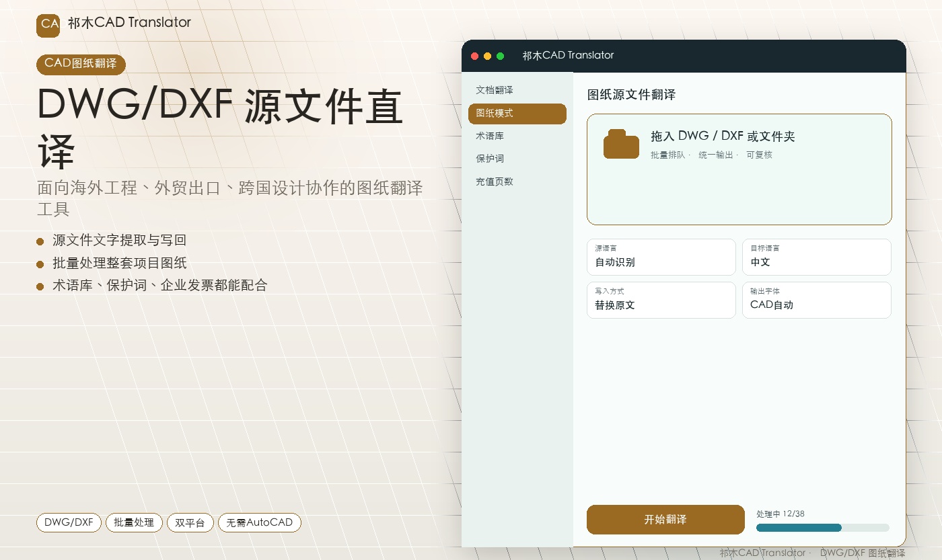Click the CA logo icon

pyautogui.click(x=48, y=25)
